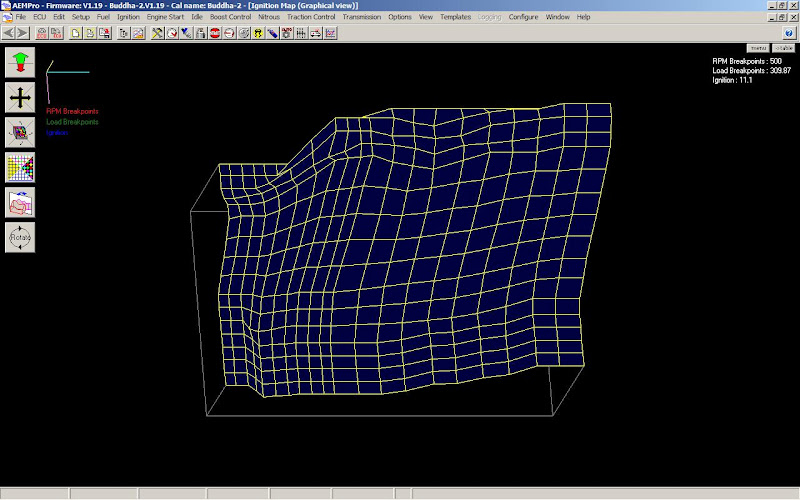Select the four-way move arrows tool
Image resolution: width=800 pixels, height=500 pixels.
click(x=20, y=97)
